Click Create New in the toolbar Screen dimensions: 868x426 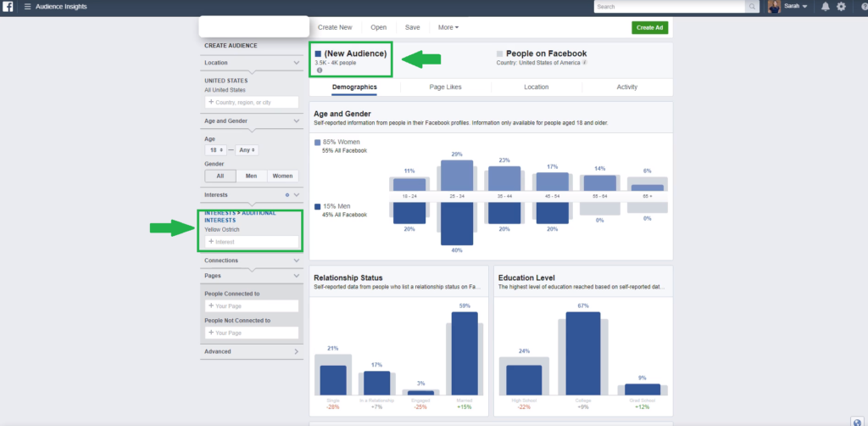coord(335,27)
